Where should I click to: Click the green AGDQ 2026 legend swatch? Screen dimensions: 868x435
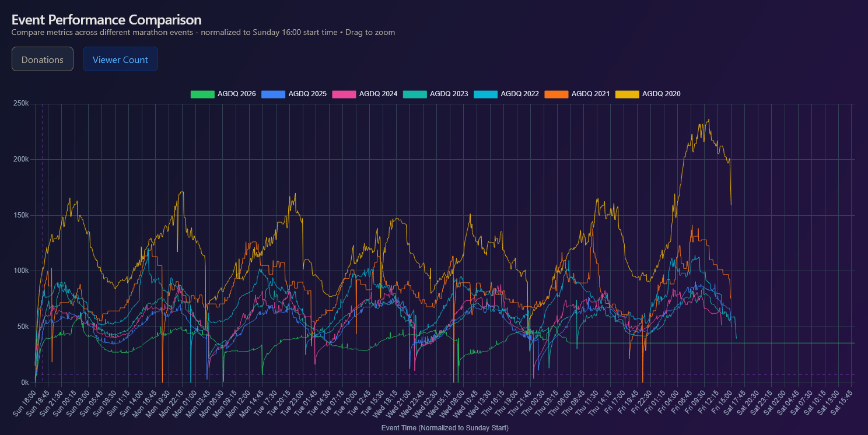point(202,94)
